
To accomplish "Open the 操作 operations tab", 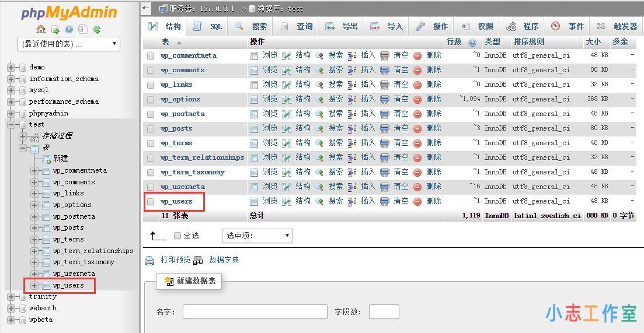I will [x=431, y=26].
